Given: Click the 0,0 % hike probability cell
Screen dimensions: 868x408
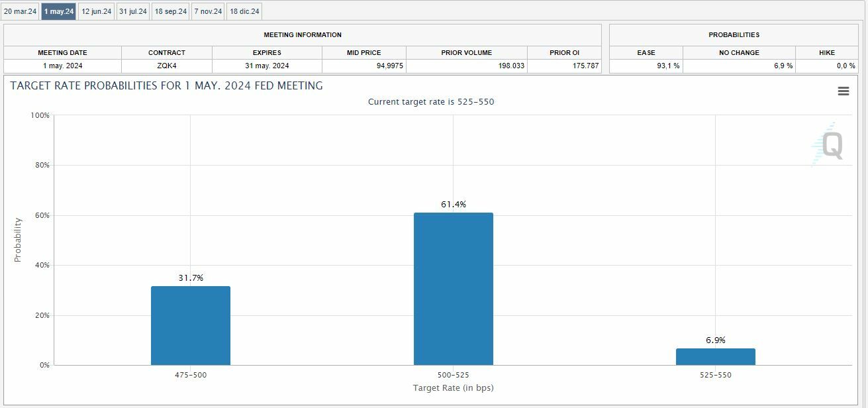Looking at the screenshot, I should pyautogui.click(x=827, y=66).
